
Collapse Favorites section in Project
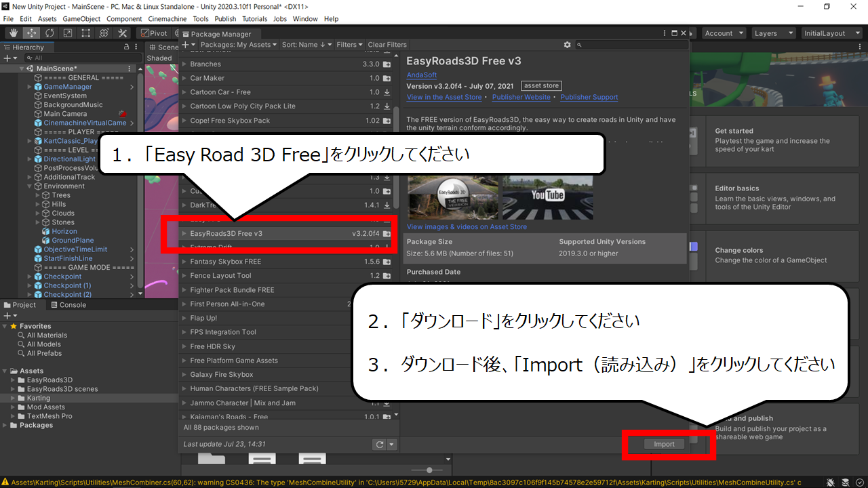click(5, 327)
